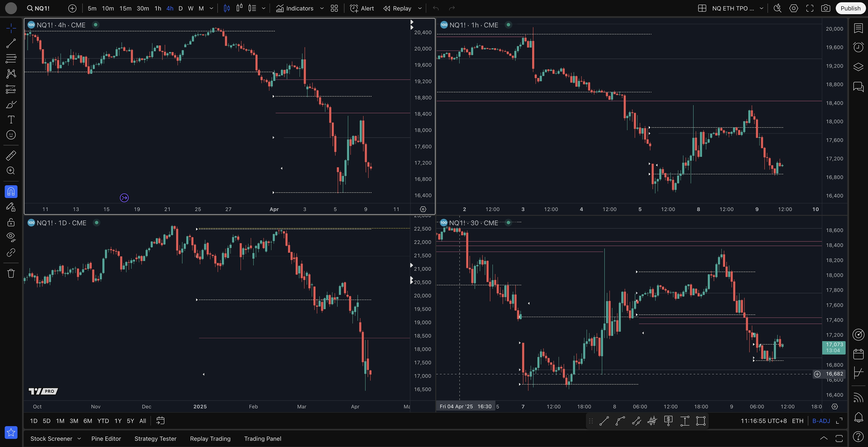Image resolution: width=868 pixels, height=447 pixels.
Task: Take a chart snapshot with camera icon
Action: (826, 8)
